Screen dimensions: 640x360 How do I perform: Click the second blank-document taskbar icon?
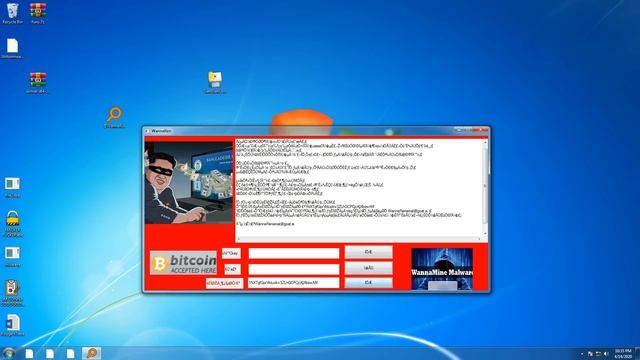[x=50, y=353]
